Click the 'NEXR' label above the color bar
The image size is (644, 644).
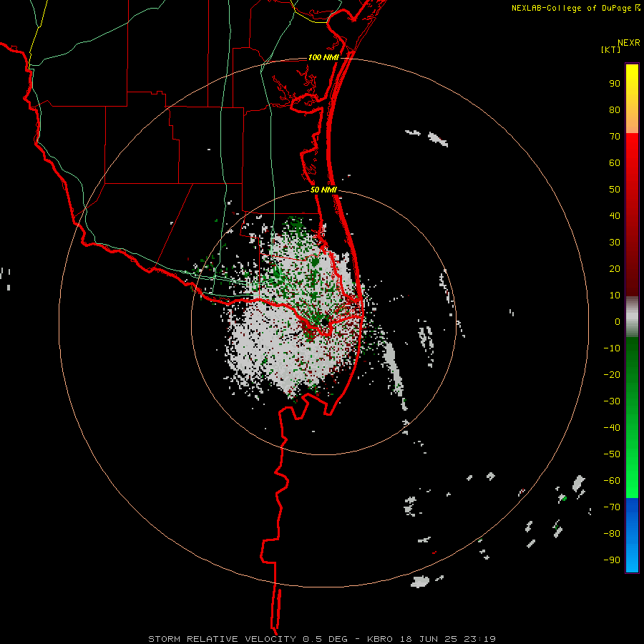(x=629, y=43)
